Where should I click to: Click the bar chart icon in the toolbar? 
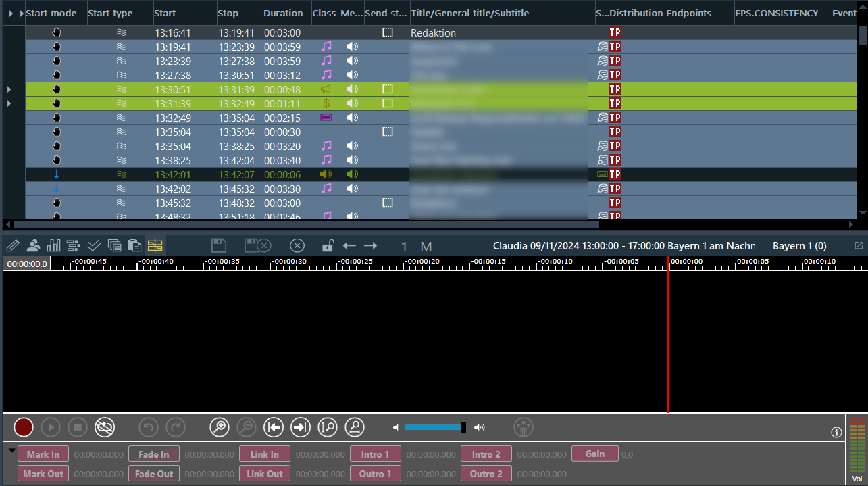53,246
